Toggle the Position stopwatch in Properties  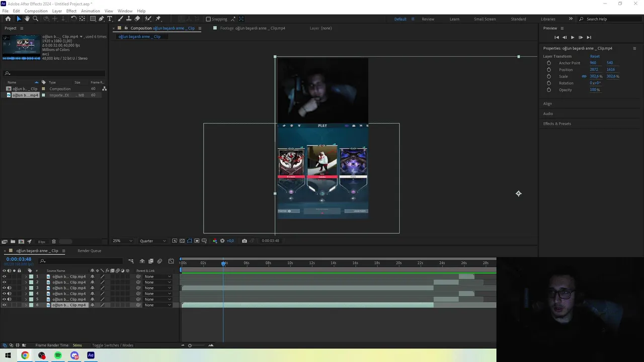[549, 69]
